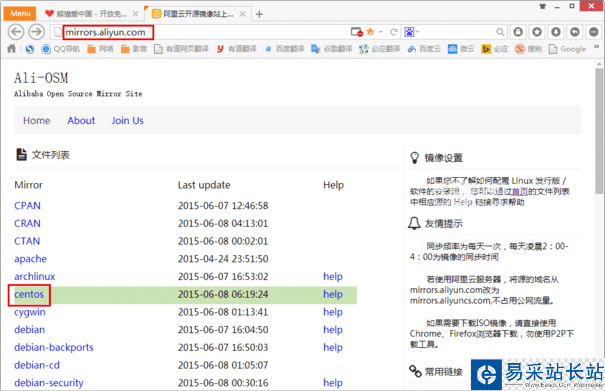This screenshot has height=391, width=605.
Task: Click the centos timestamp 2015-06-08 06:19:24
Action: tap(223, 294)
